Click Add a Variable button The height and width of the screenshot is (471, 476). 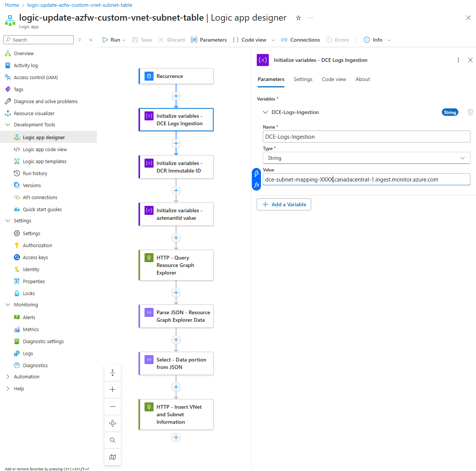[x=284, y=204]
